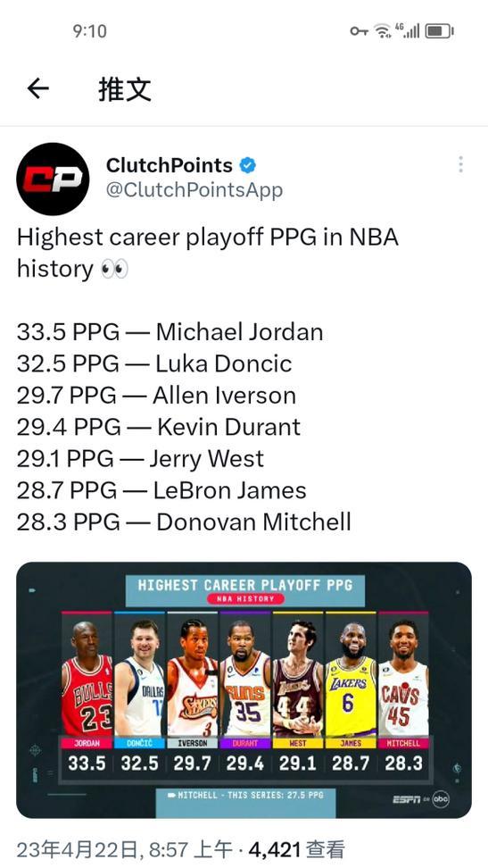
Task: Open the @ClutchPointsApp handle
Action: [194, 190]
